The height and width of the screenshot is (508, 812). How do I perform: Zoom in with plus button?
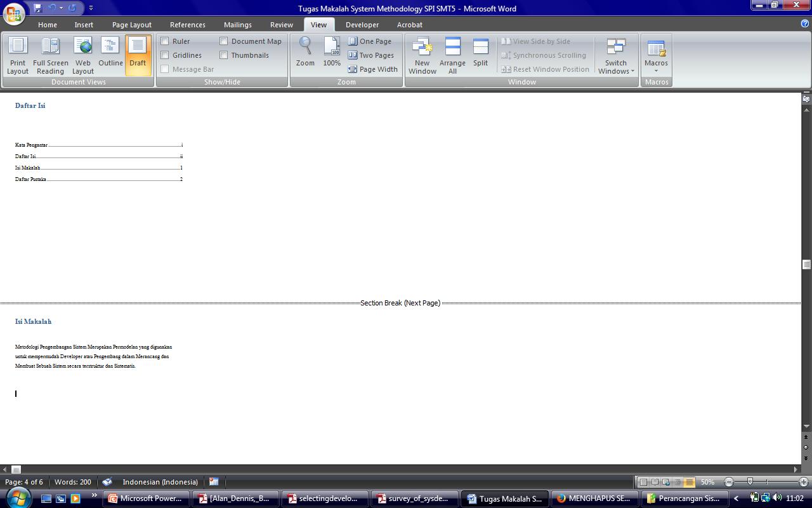point(804,482)
